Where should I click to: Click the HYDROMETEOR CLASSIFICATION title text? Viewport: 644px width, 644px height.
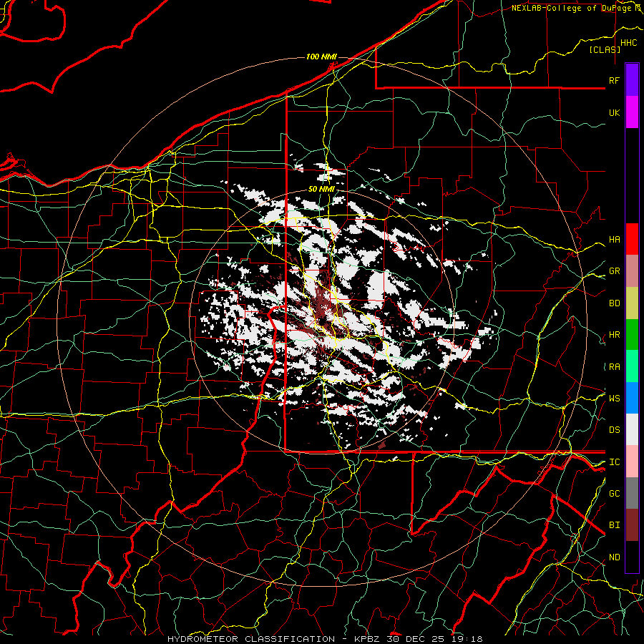[x=251, y=639]
